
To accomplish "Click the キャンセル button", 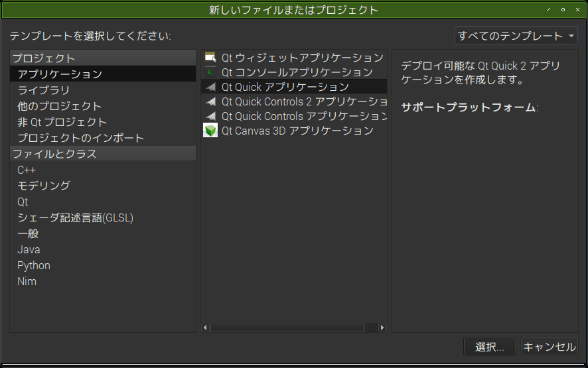I will pyautogui.click(x=550, y=347).
